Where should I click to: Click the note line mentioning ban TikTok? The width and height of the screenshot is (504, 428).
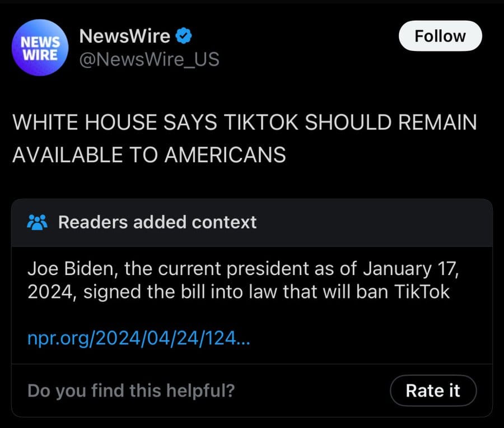[x=239, y=292]
